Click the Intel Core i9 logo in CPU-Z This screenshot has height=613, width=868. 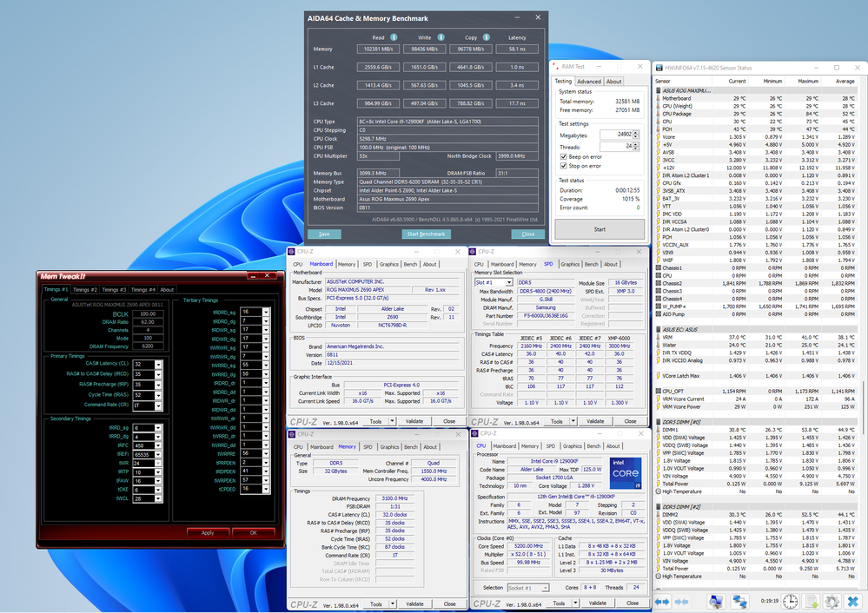626,473
